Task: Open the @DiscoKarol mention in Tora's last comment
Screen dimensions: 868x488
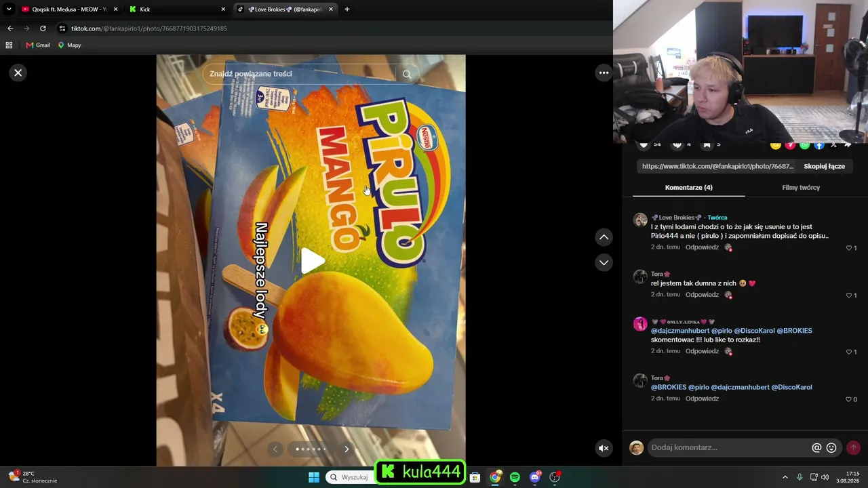Action: 791,387
